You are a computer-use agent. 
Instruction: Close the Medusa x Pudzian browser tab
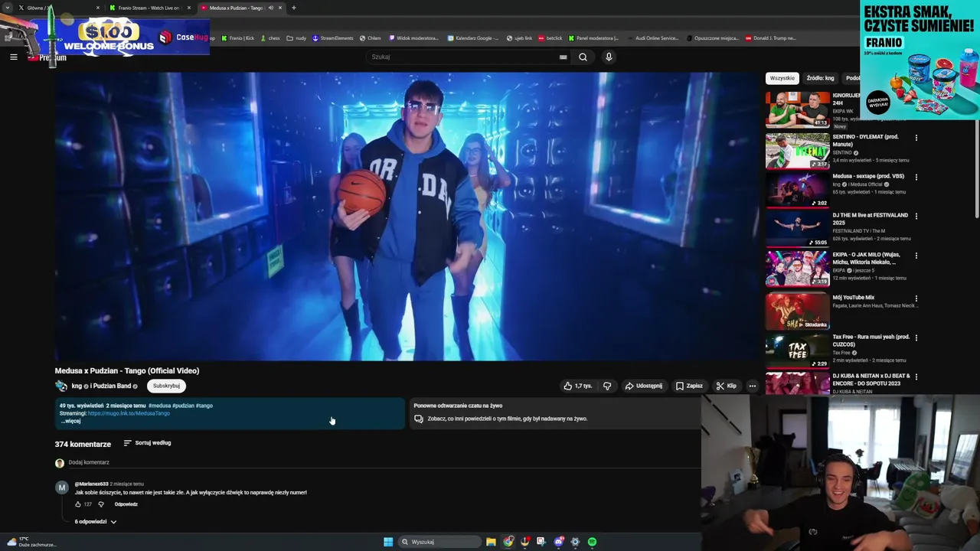click(280, 8)
